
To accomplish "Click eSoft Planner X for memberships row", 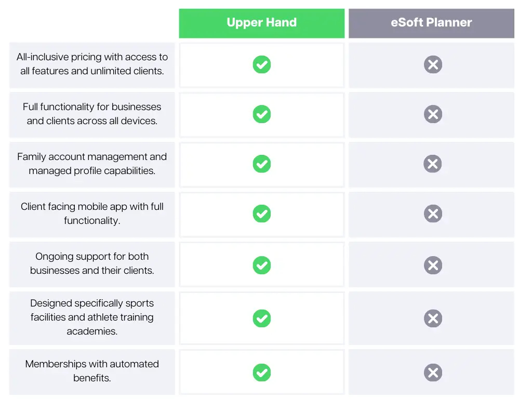I will pyautogui.click(x=433, y=373).
